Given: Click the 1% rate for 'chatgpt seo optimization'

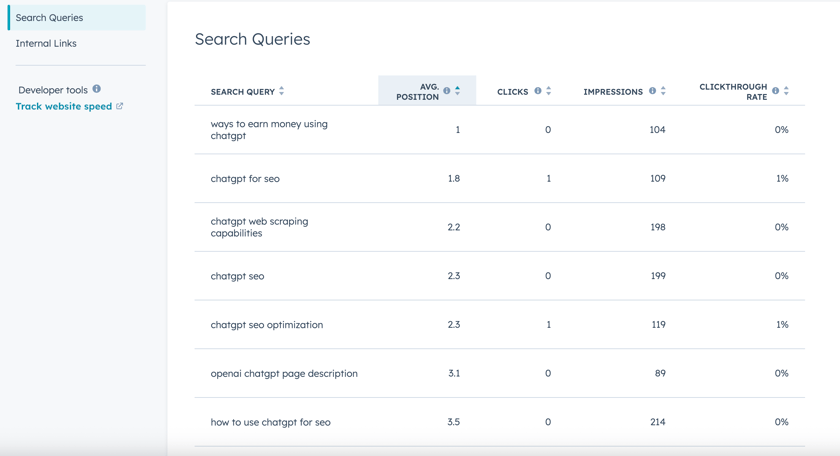Looking at the screenshot, I should (782, 325).
